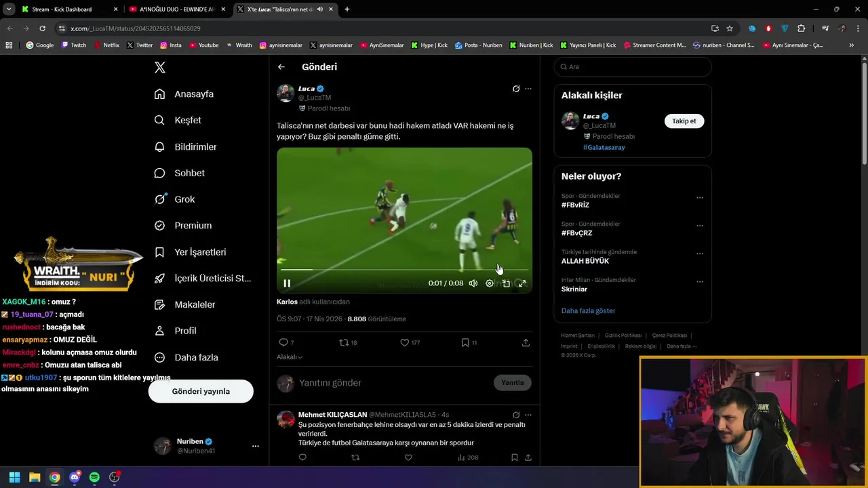Open the Hype | Kick bookmark
The height and width of the screenshot is (488, 868).
pyautogui.click(x=429, y=45)
